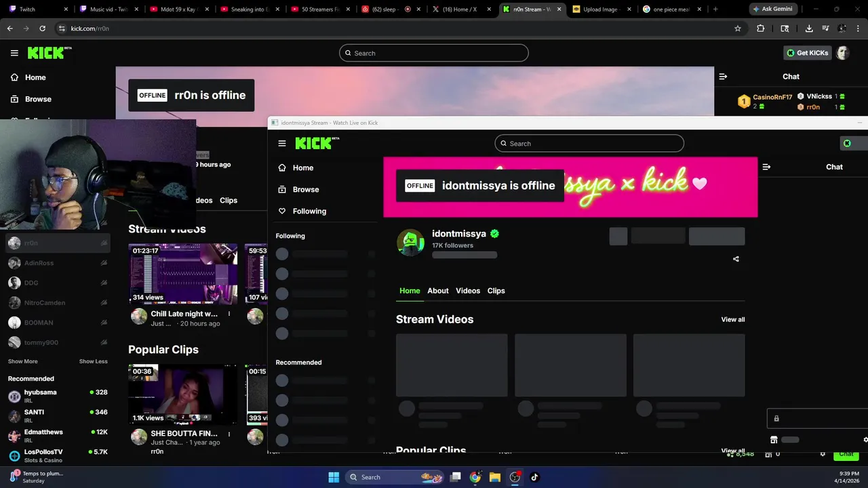This screenshot has width=868, height=488.
Task: Open SHE BOUTTA FIN clip thumbnail
Action: pos(183,394)
